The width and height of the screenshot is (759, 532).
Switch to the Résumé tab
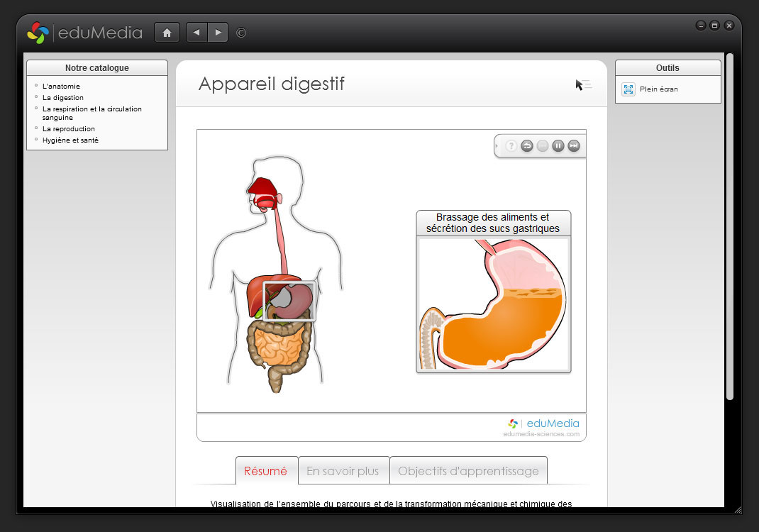[266, 471]
